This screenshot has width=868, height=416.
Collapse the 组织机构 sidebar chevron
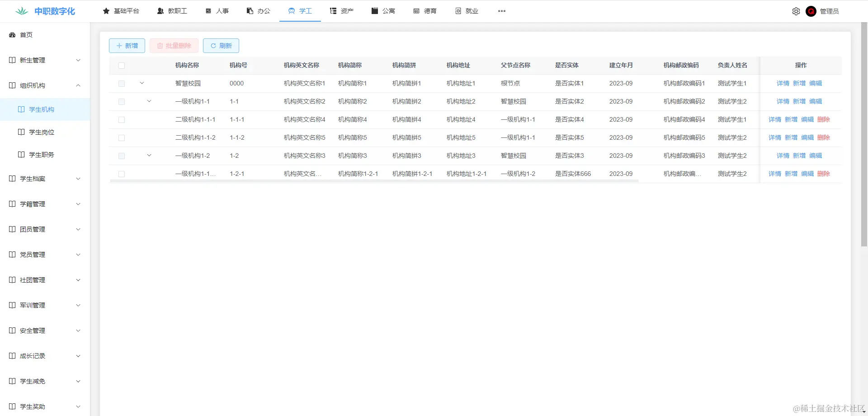(78, 85)
